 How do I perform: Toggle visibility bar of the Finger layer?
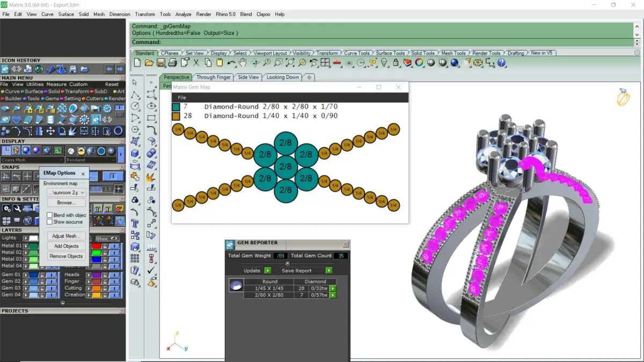coord(114,282)
